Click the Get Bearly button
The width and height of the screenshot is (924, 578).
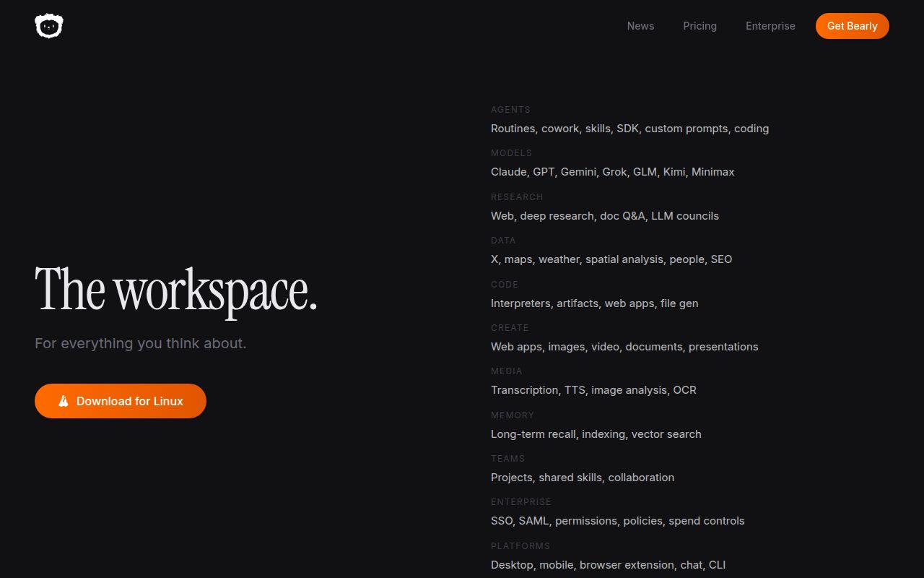(x=853, y=26)
